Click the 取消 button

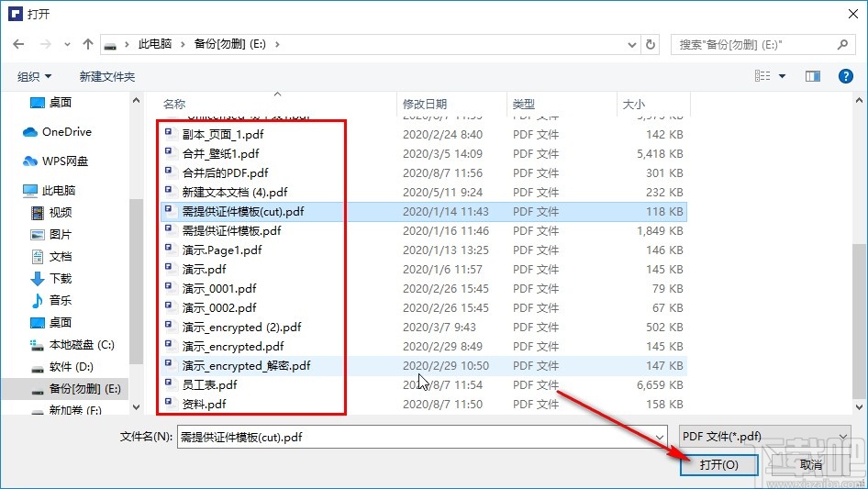[x=811, y=464]
